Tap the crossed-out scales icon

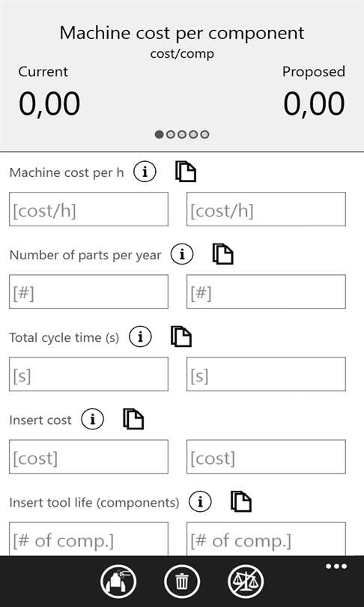(x=246, y=581)
